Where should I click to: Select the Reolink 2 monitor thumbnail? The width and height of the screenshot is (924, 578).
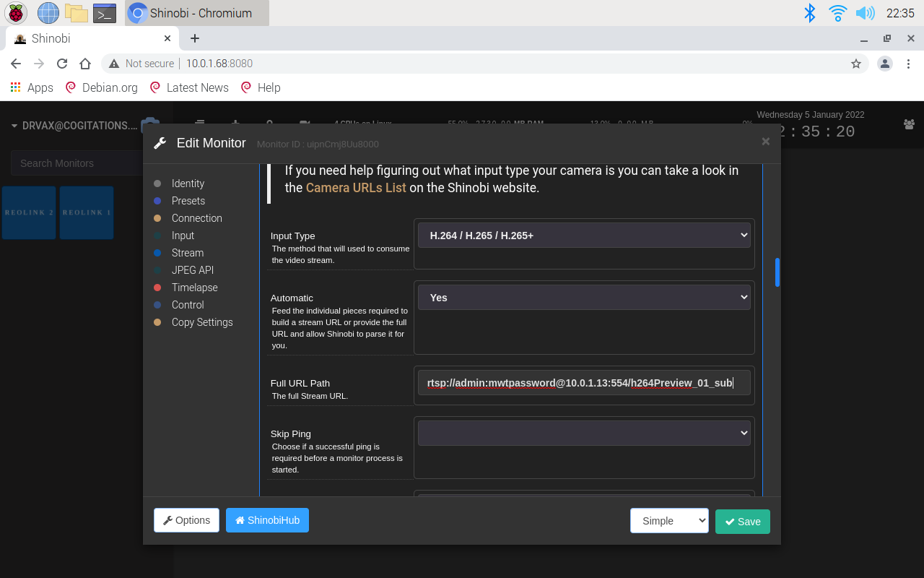click(x=29, y=212)
